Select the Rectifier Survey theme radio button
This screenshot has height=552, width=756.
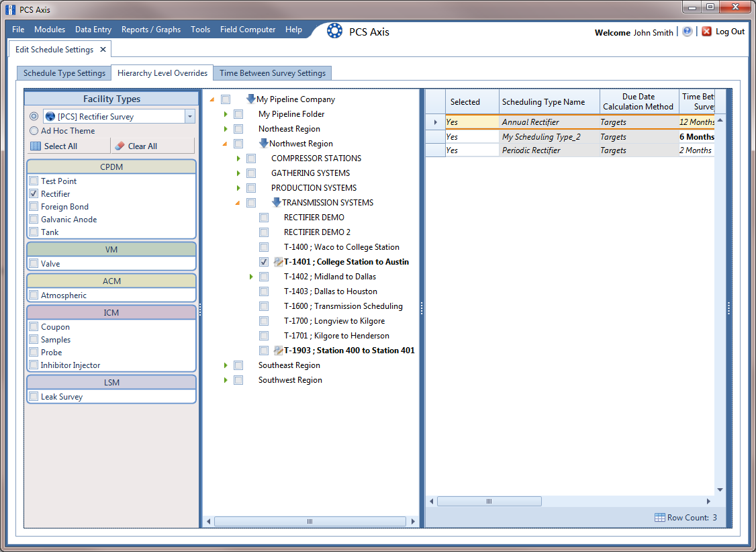click(34, 116)
